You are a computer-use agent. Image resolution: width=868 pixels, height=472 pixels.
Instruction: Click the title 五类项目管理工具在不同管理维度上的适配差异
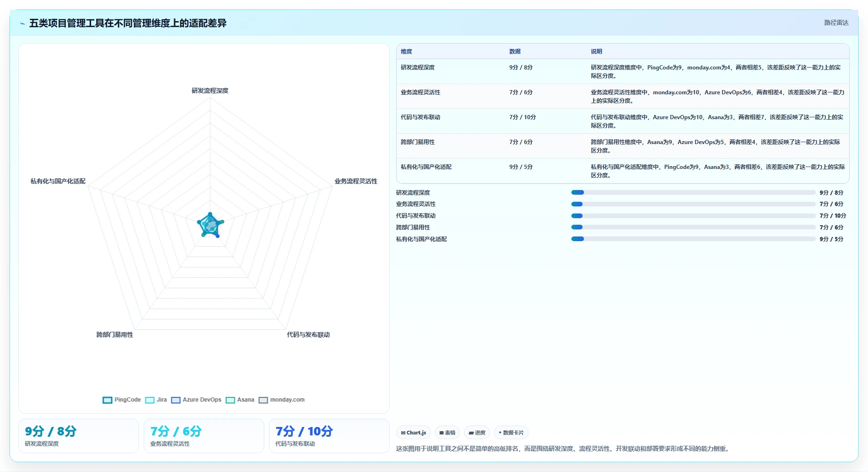tap(128, 23)
